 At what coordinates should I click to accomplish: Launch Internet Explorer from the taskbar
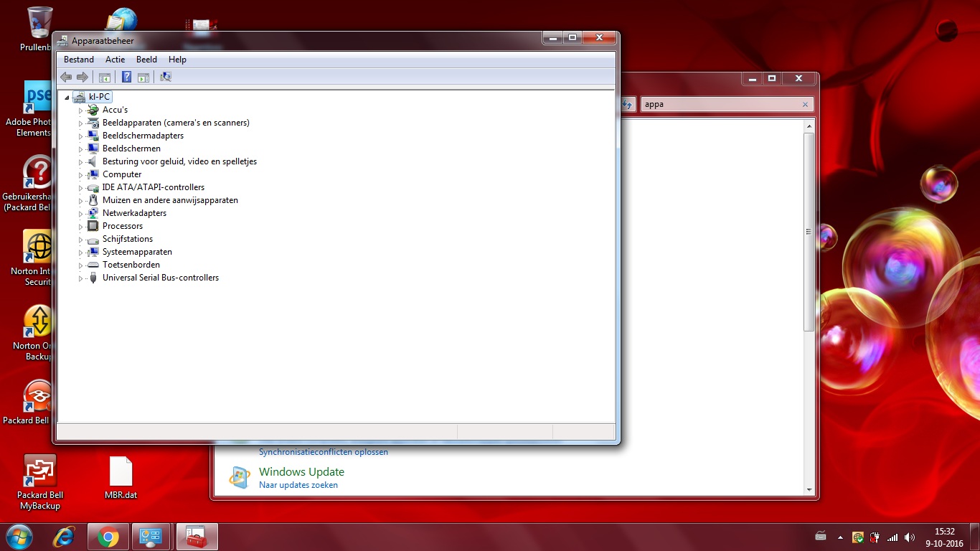coord(65,536)
